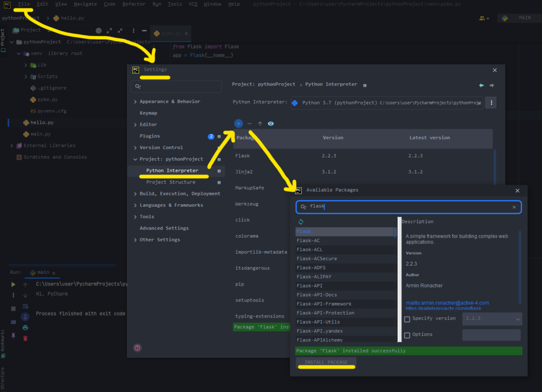This screenshot has height=392, width=542.
Task: Open the Navigate menu
Action: tap(85, 4)
